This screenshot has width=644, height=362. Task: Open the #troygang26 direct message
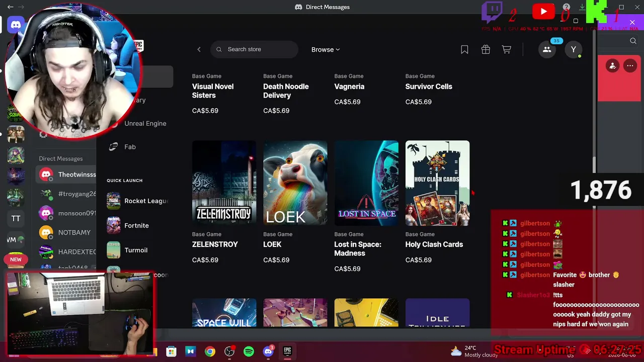click(67, 194)
